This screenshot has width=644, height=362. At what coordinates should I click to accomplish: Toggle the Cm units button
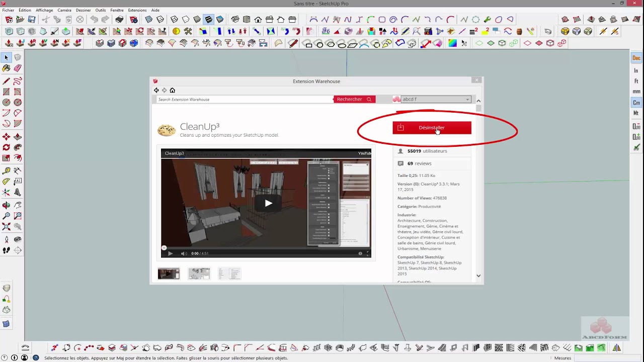tap(636, 103)
